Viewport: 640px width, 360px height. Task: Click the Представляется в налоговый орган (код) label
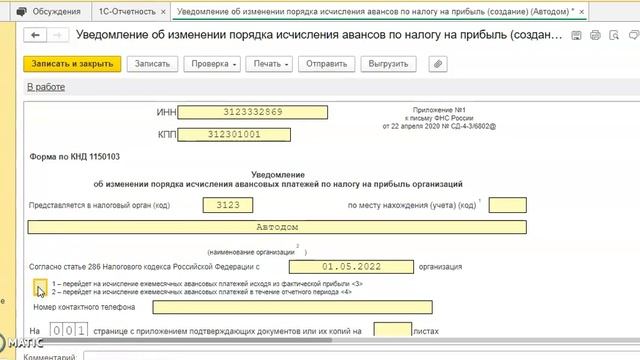coord(99,205)
